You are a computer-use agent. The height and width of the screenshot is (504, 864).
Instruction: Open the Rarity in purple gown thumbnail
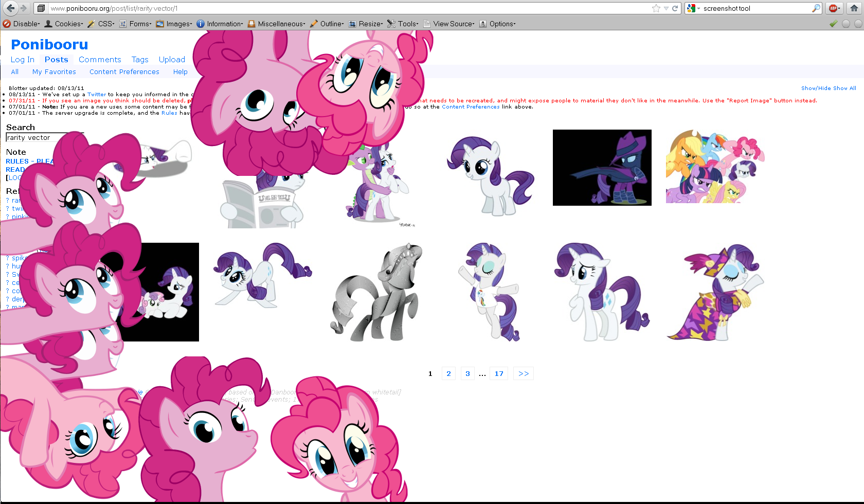[x=715, y=292]
